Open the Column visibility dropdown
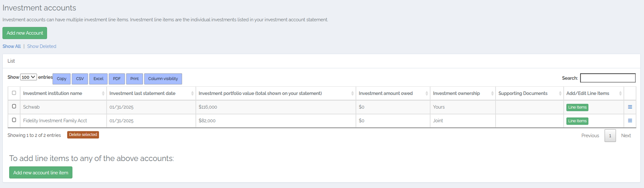 [163, 79]
